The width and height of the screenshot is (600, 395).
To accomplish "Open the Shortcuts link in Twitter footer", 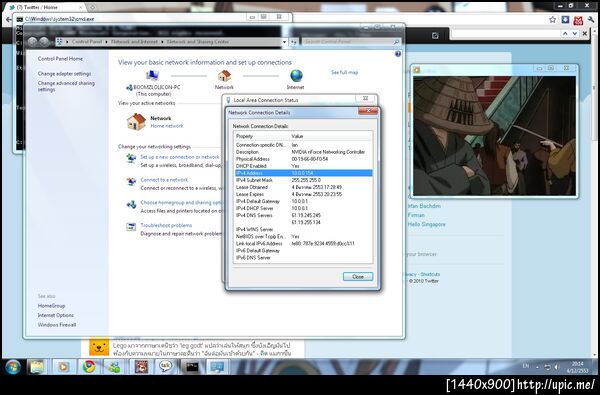I will click(x=430, y=274).
